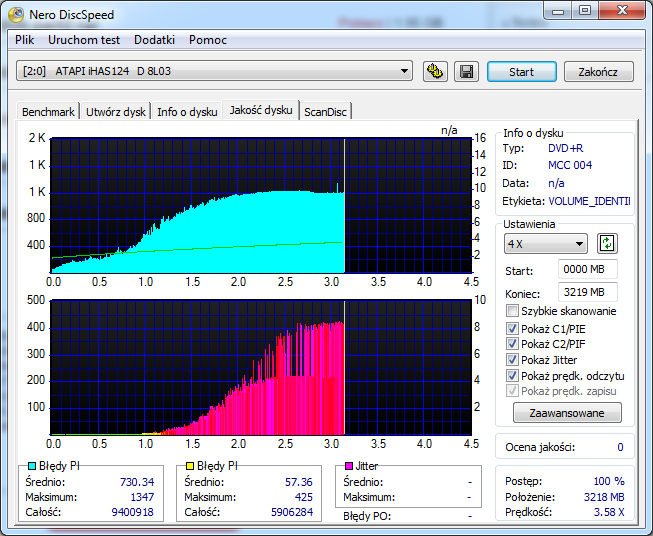Uncheck Pokaż C1/PIE checkbox

click(512, 329)
